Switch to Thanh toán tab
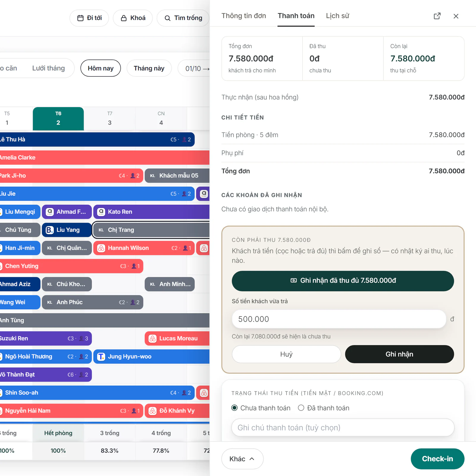The height and width of the screenshot is (476, 476). tap(296, 16)
